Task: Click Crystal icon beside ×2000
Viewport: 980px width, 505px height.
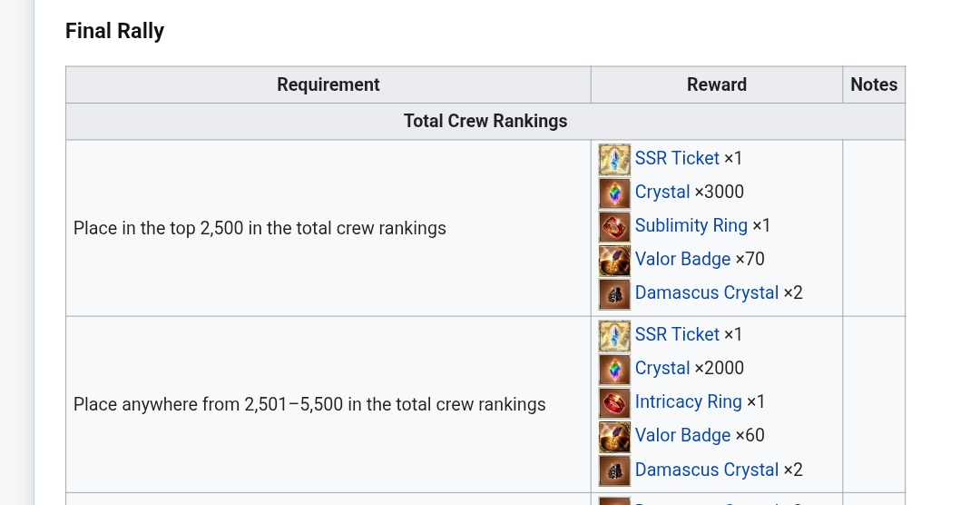Action: 614,369
